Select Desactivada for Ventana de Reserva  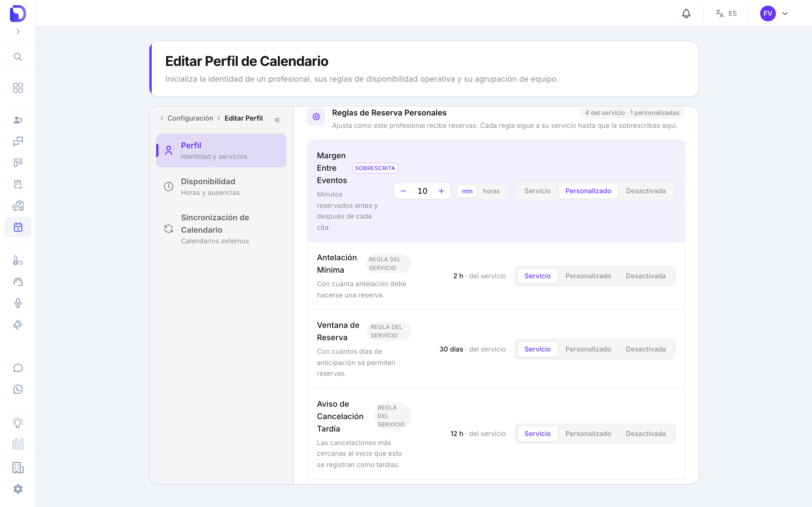point(646,349)
